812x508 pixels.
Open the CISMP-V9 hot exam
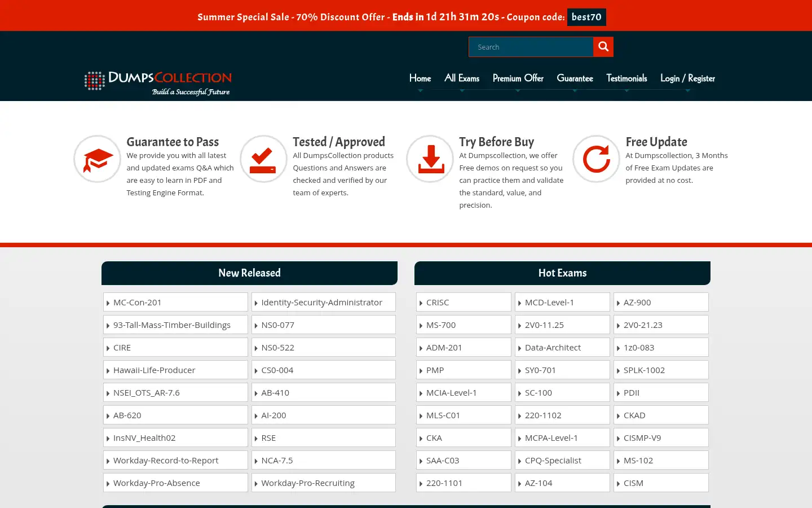(661, 437)
